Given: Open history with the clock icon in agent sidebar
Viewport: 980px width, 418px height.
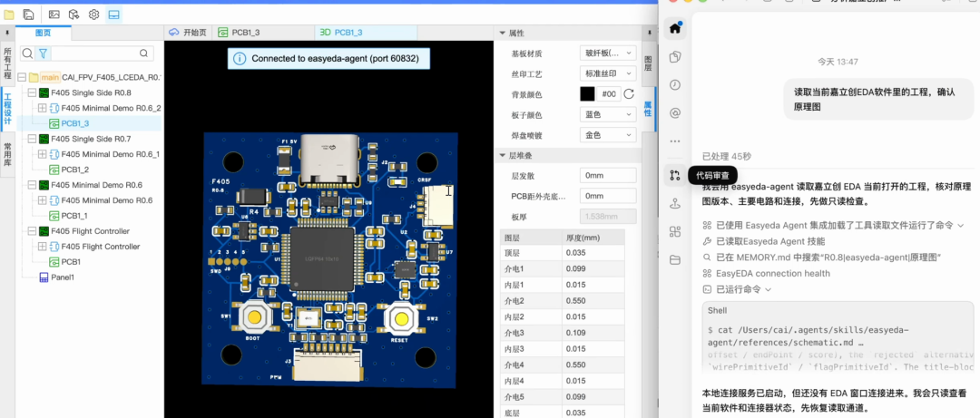Looking at the screenshot, I should pyautogui.click(x=674, y=85).
